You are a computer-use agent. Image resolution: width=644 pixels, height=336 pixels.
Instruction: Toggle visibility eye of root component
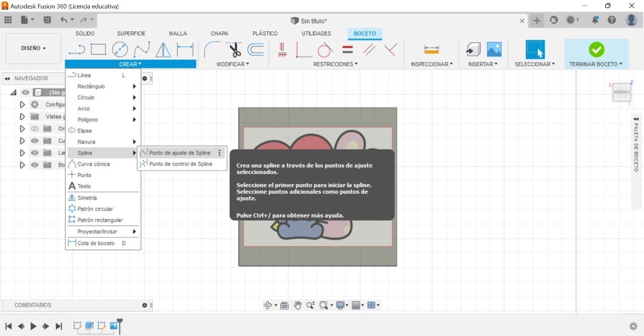(25, 92)
